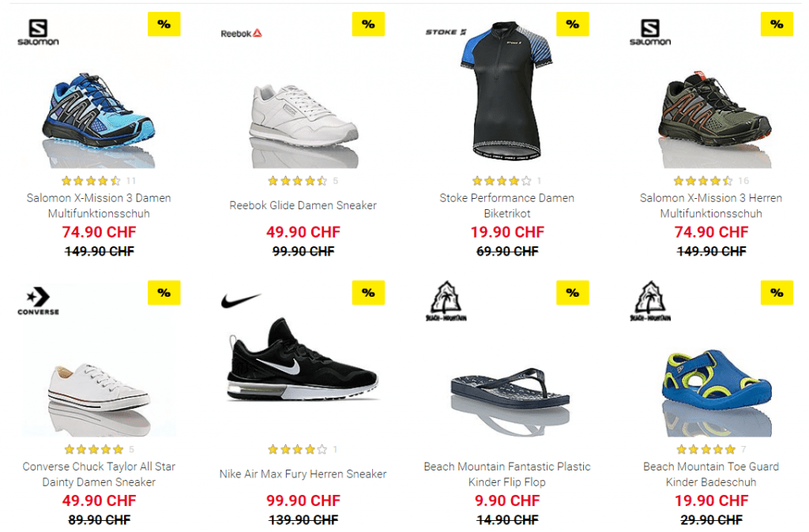Click the star rating of the Salomon Herren shoe
Screen dimensions: 809x532
[702, 181]
